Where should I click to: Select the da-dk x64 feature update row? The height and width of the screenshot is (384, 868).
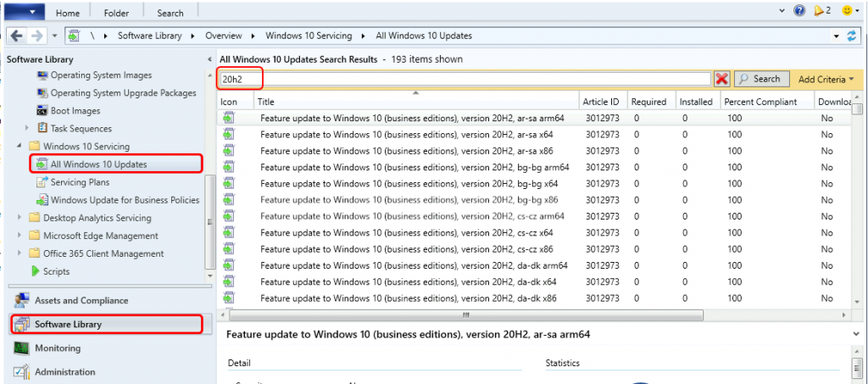click(x=534, y=281)
